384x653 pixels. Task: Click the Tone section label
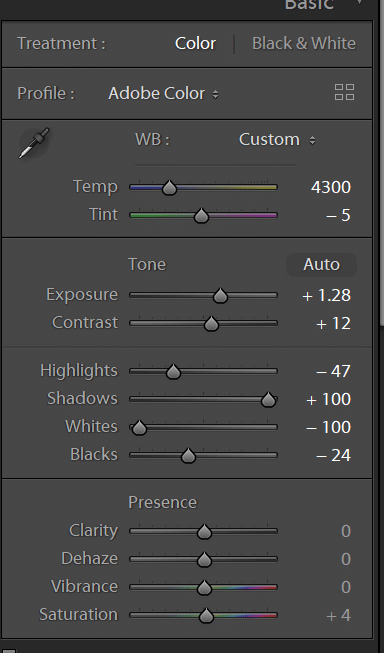click(x=147, y=264)
